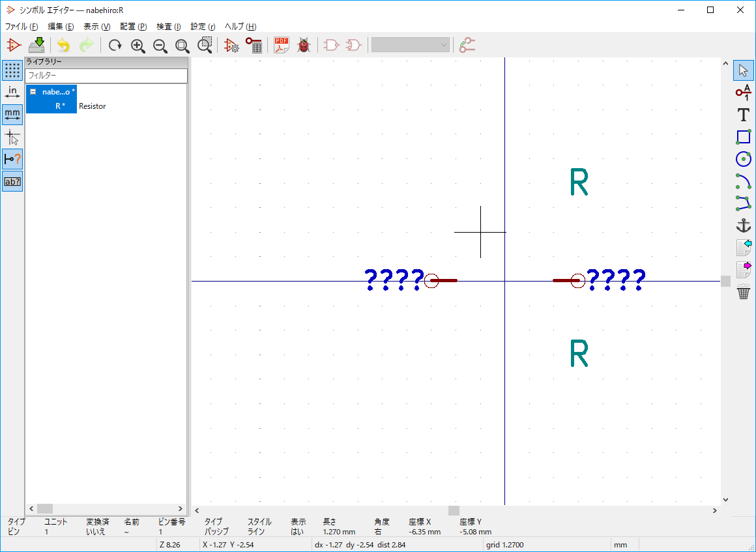Open the ファイル menu

tap(22, 27)
